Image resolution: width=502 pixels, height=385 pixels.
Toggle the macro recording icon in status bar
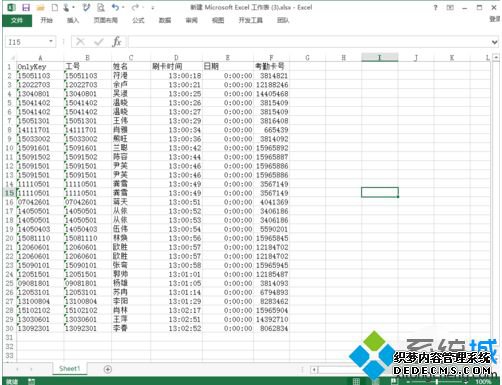coord(31,381)
